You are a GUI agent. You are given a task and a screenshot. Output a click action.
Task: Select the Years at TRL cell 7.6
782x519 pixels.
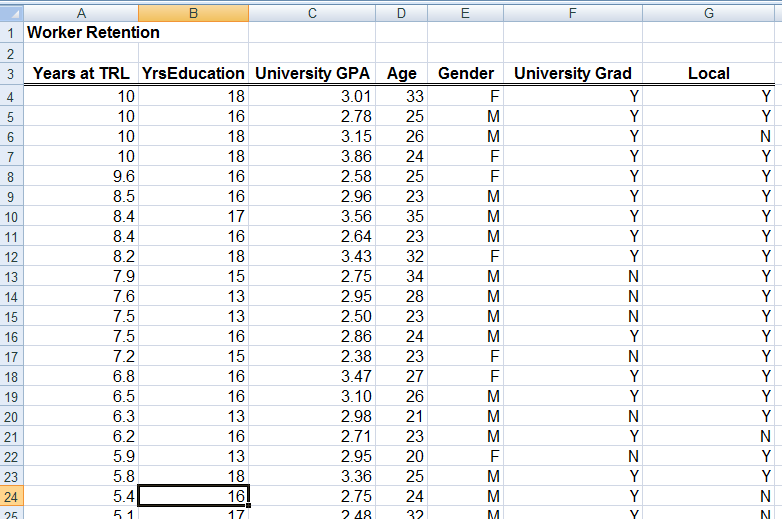click(81, 296)
